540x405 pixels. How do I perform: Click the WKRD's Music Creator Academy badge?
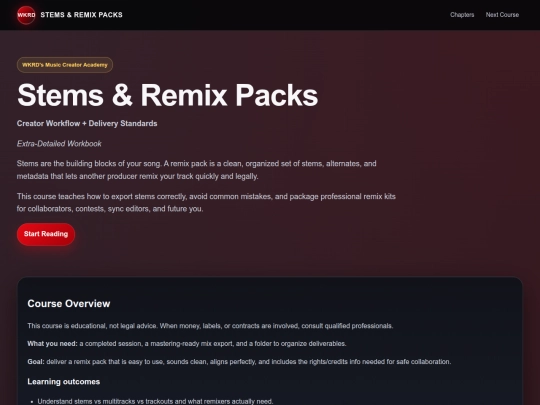[x=65, y=65]
